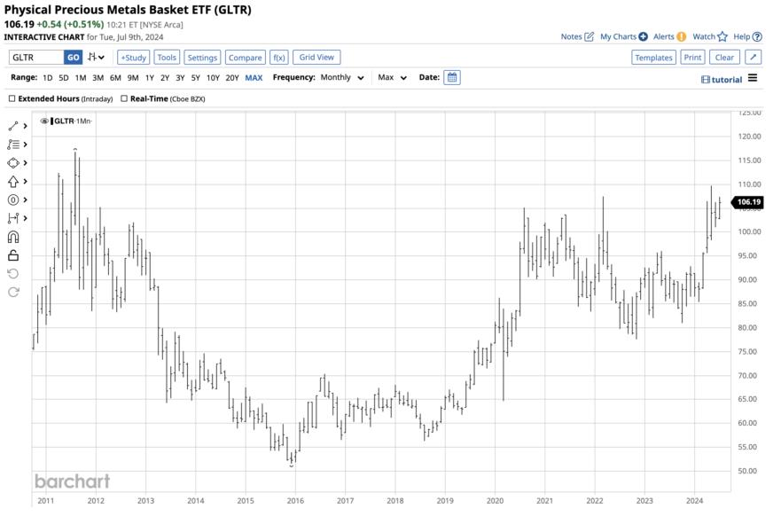781x532 pixels.
Task: Toggle the magnet snap tool
Action: tap(13, 237)
